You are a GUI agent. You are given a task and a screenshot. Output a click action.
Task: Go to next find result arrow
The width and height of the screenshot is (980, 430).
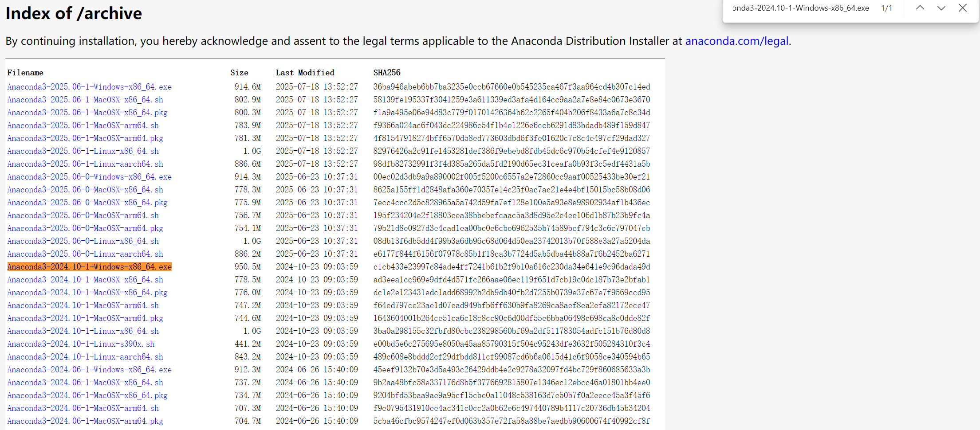coord(941,8)
